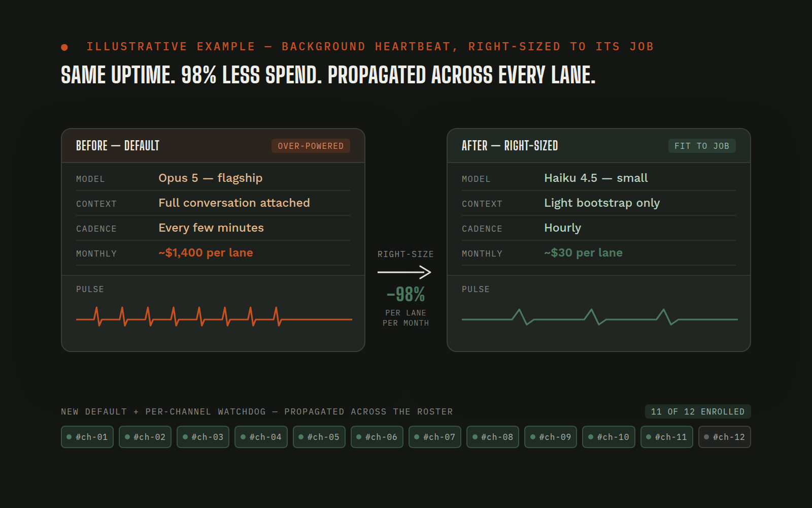
Task: Click the 'Haiku 4.5 — small' value
Action: (x=596, y=178)
